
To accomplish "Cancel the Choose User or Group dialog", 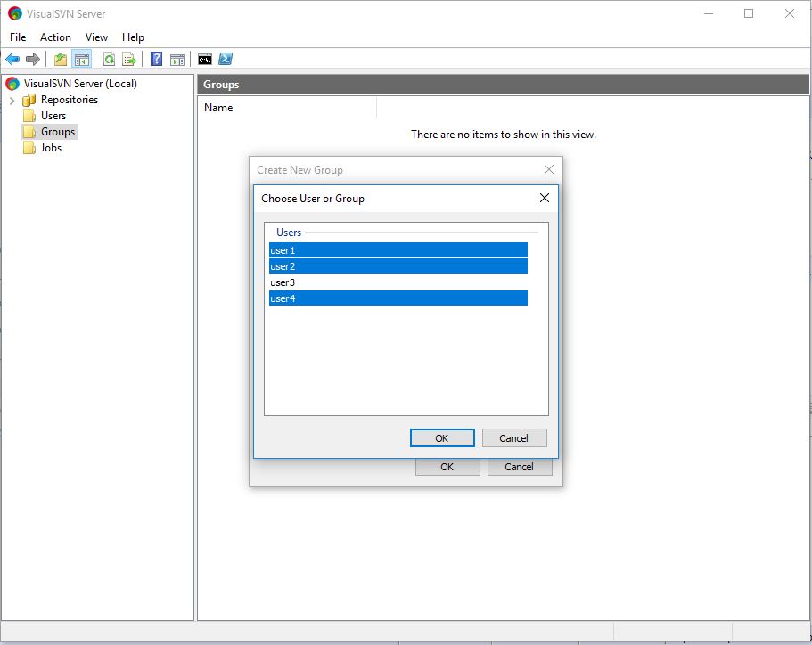I will pos(514,437).
